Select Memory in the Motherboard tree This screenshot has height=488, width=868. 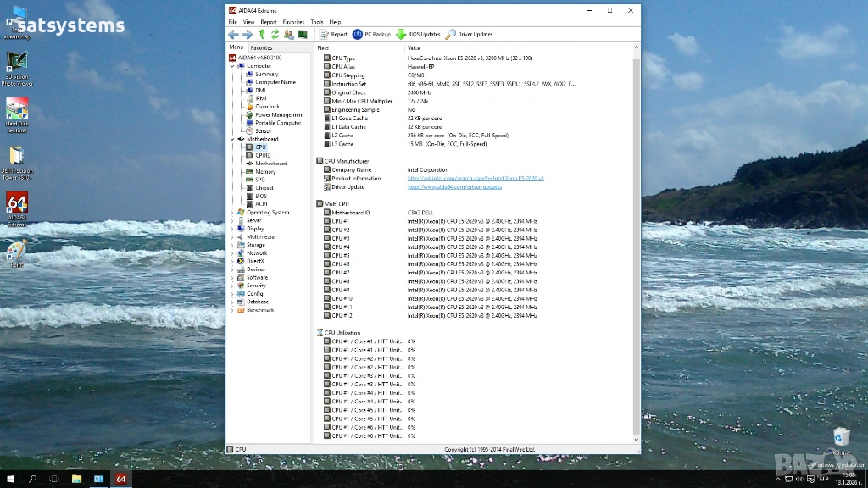point(265,172)
